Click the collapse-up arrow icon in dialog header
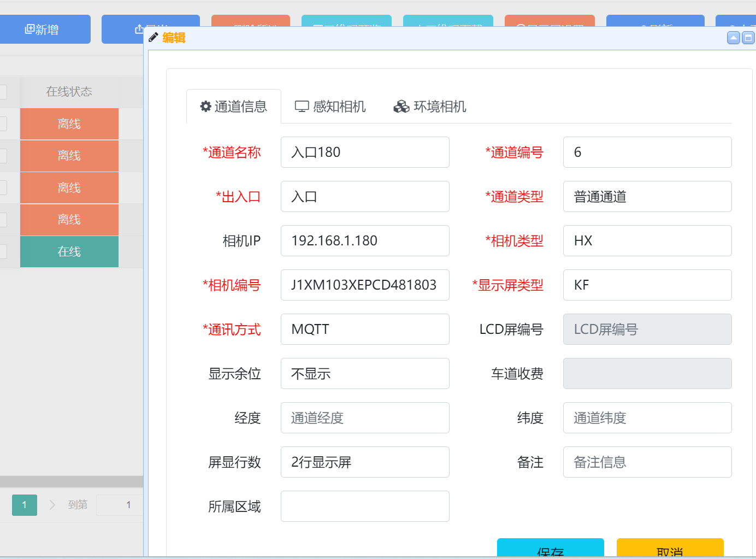The width and height of the screenshot is (756, 559). pos(733,38)
